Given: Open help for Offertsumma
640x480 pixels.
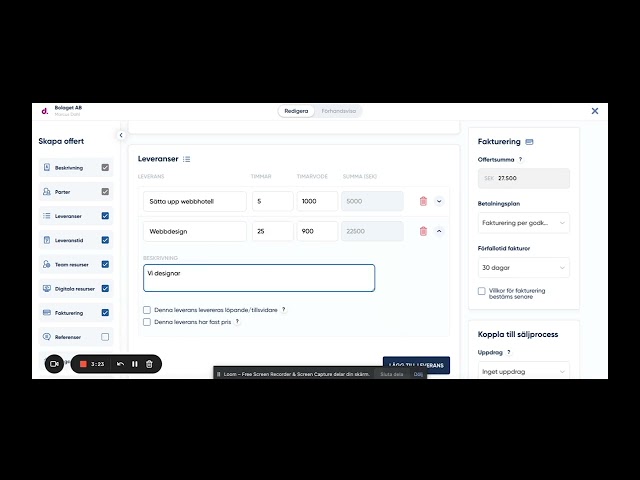Looking at the screenshot, I should pyautogui.click(x=520, y=160).
